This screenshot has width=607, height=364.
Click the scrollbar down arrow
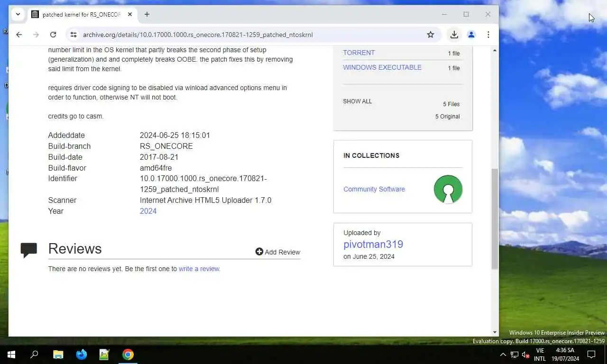[x=495, y=333]
